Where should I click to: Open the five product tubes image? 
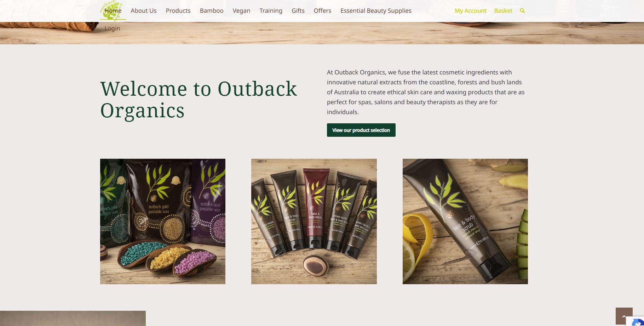[x=314, y=221]
